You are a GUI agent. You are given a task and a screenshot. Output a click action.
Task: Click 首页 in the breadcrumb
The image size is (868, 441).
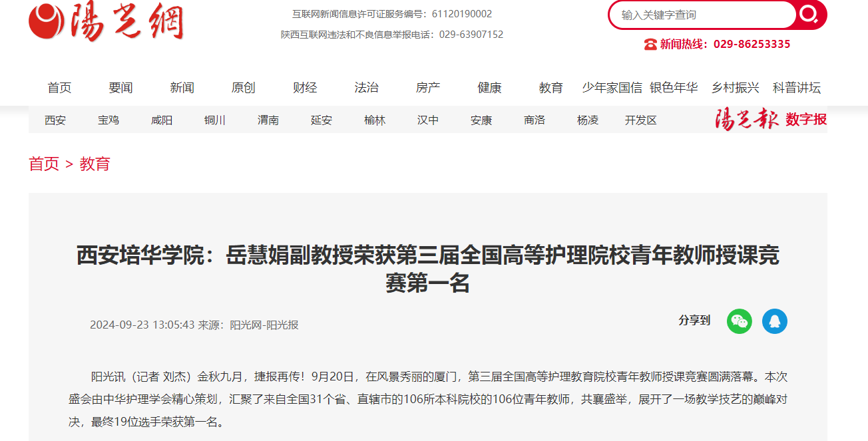point(44,164)
